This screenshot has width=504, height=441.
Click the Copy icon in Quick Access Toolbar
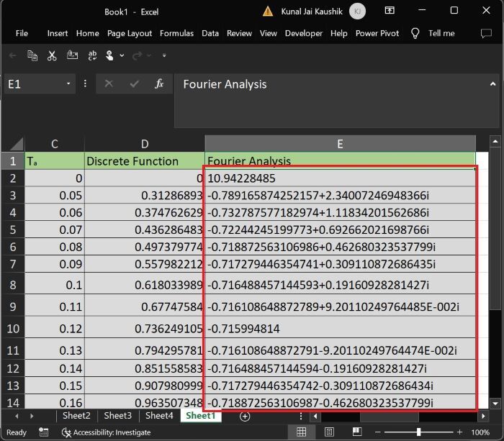click(32, 55)
